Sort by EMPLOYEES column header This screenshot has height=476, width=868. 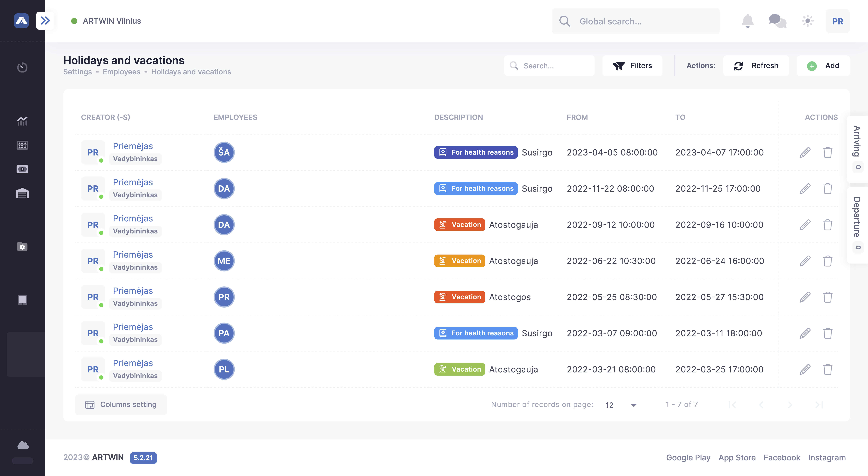(x=235, y=117)
